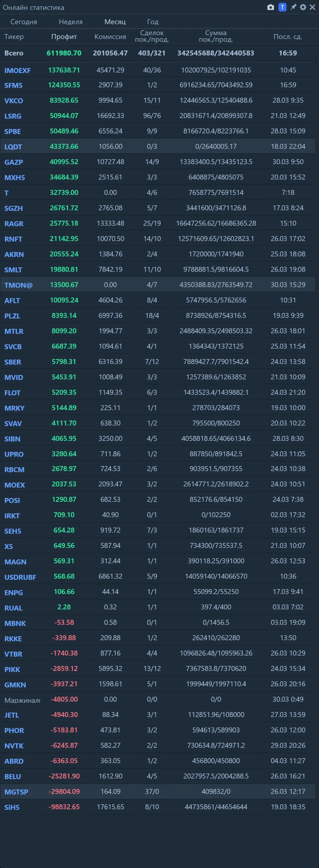319x868 pixels.
Task: Open the SFM5 ticker
Action: [x=14, y=85]
